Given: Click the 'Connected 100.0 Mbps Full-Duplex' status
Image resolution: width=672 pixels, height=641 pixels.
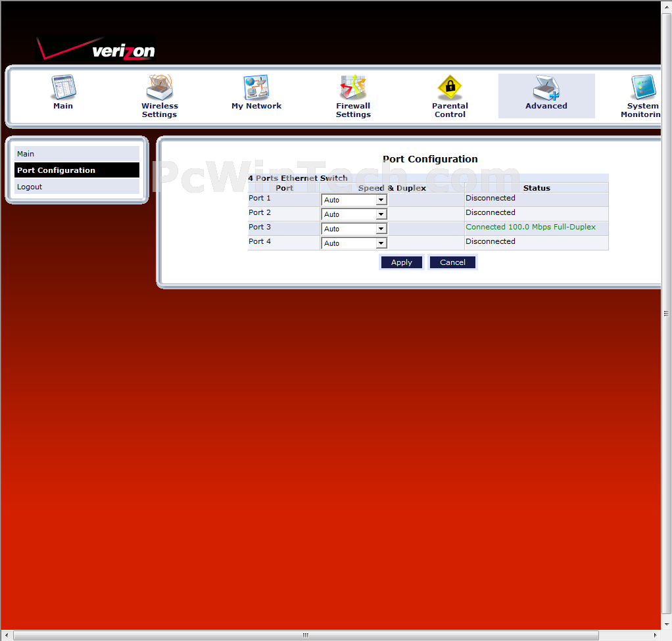Looking at the screenshot, I should coord(531,227).
